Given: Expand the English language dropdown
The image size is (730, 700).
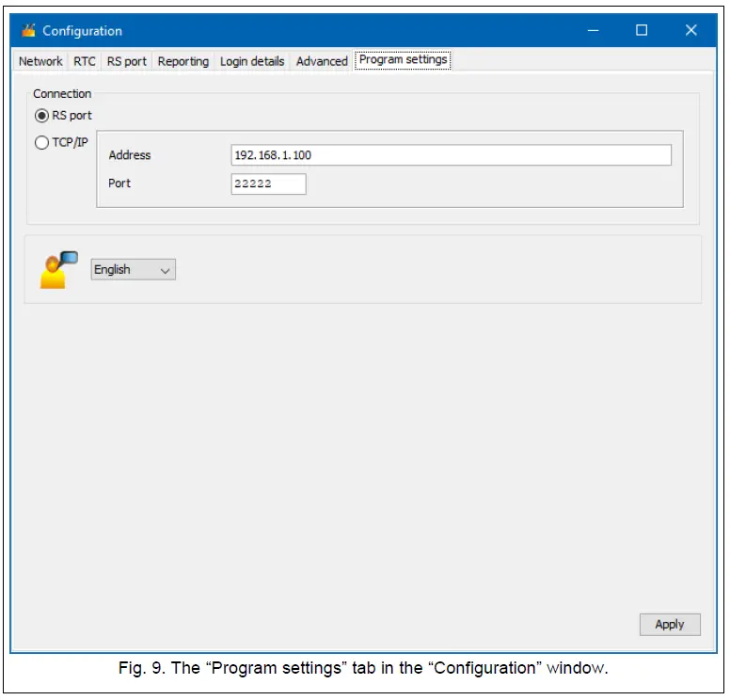Looking at the screenshot, I should [134, 270].
